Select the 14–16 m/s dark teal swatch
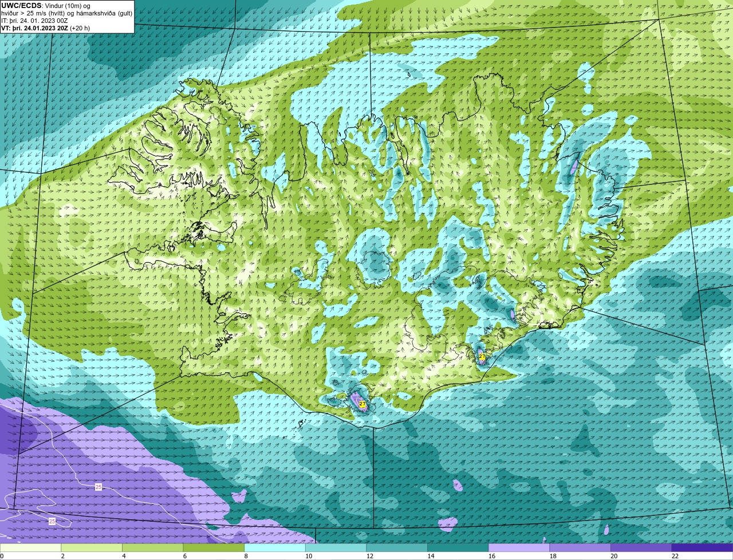The image size is (733, 560). tap(458, 547)
